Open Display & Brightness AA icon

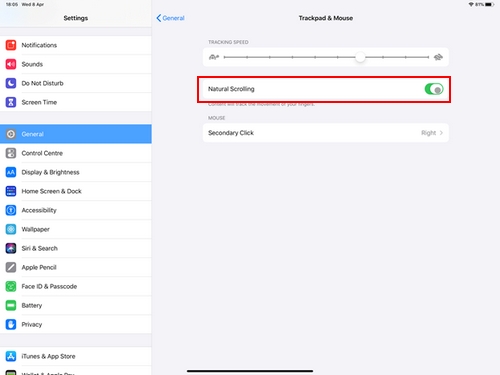point(11,172)
